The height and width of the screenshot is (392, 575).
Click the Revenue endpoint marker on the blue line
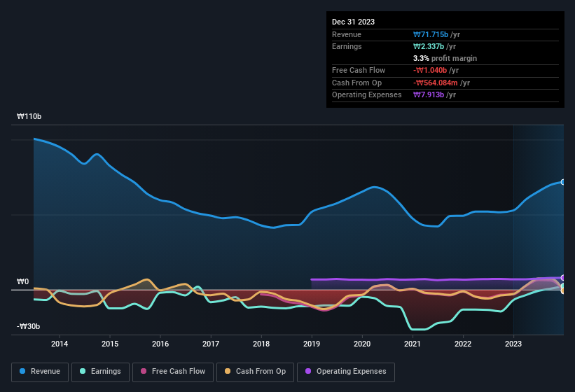pos(563,182)
